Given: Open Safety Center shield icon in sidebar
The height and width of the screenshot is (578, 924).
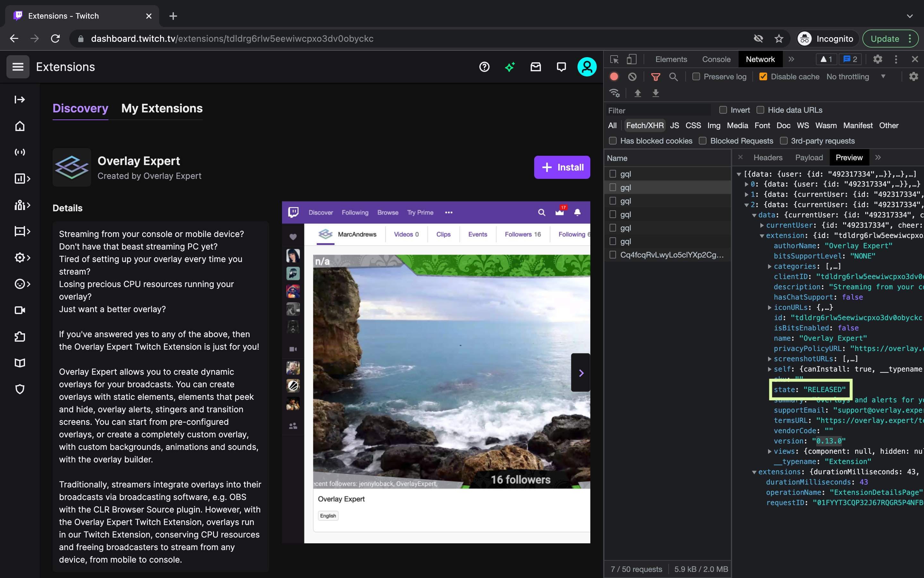Looking at the screenshot, I should [x=20, y=389].
